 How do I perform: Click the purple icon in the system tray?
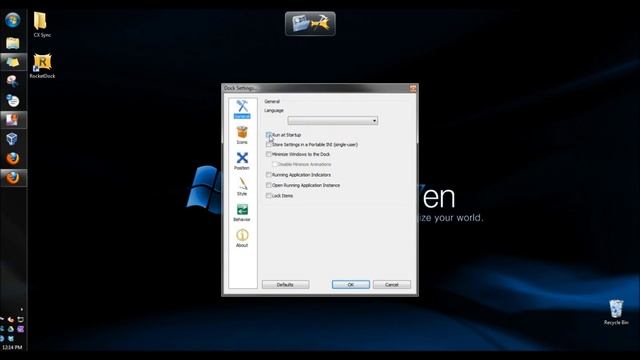(x=20, y=329)
